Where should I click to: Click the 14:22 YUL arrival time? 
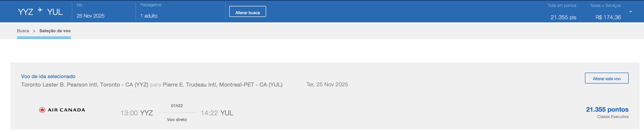[217, 113]
